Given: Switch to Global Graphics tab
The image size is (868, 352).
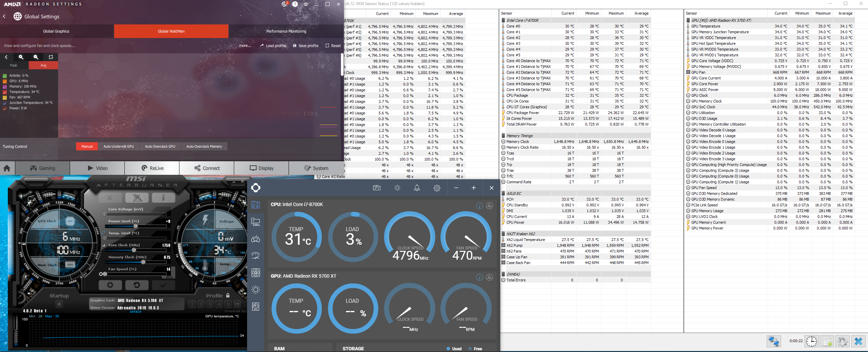Looking at the screenshot, I should click(x=56, y=31).
